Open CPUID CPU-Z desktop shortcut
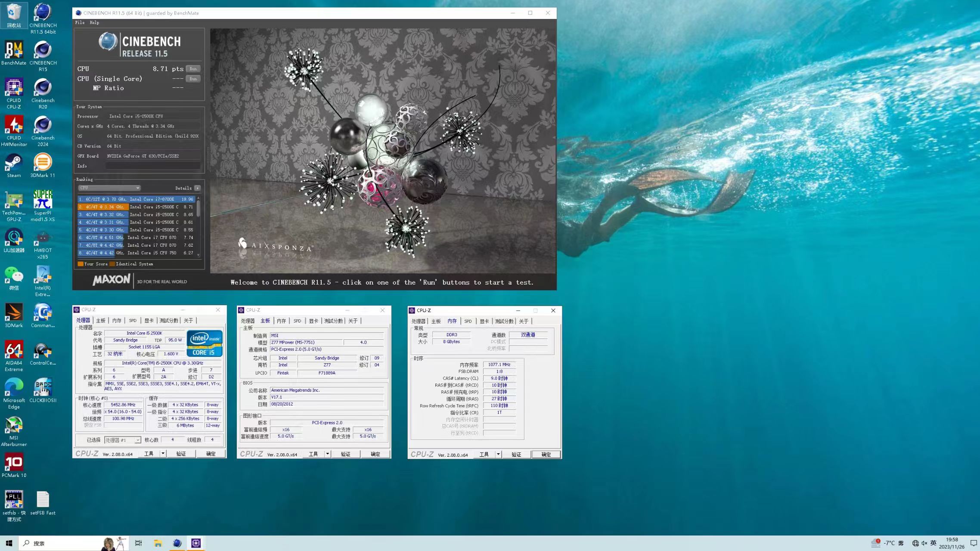980x551 pixels. 14,93
